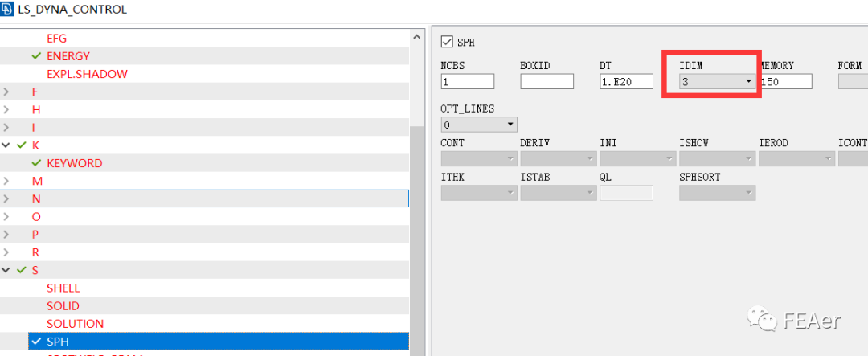Open the IDIM dropdown

718,82
